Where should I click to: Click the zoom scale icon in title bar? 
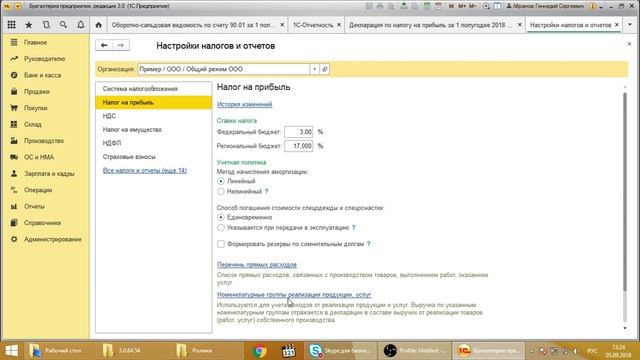click(x=486, y=6)
